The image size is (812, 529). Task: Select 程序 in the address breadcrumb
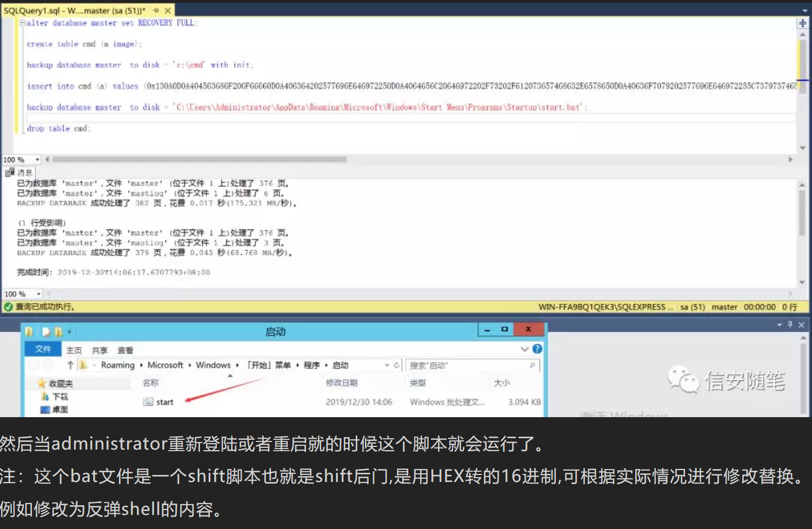311,365
